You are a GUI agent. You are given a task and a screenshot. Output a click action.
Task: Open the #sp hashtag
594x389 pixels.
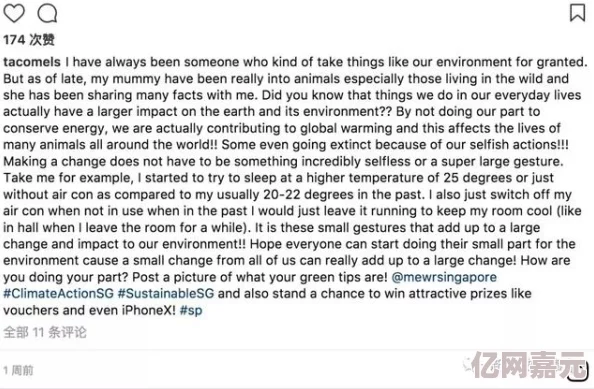(191, 310)
